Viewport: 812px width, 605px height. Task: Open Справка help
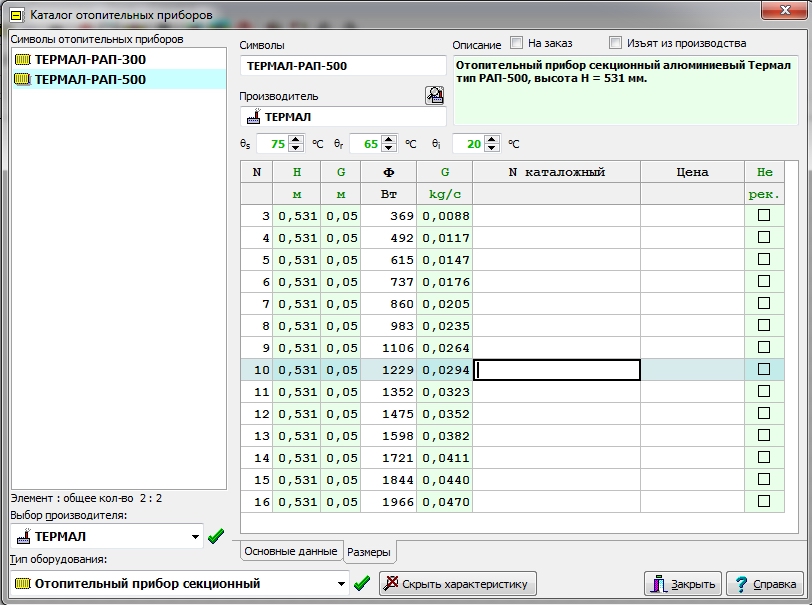tap(765, 584)
